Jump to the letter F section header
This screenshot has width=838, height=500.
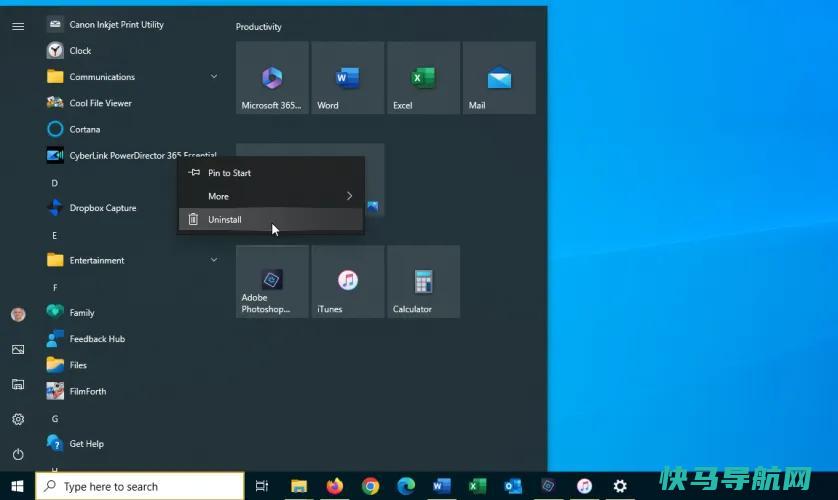(x=55, y=287)
